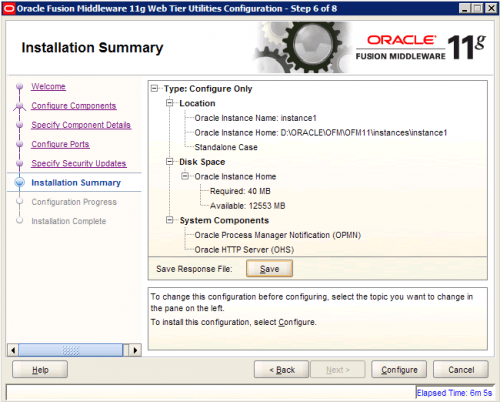500x402 pixels.
Task: Click the Specify Component Details bullet icon
Action: (20, 125)
